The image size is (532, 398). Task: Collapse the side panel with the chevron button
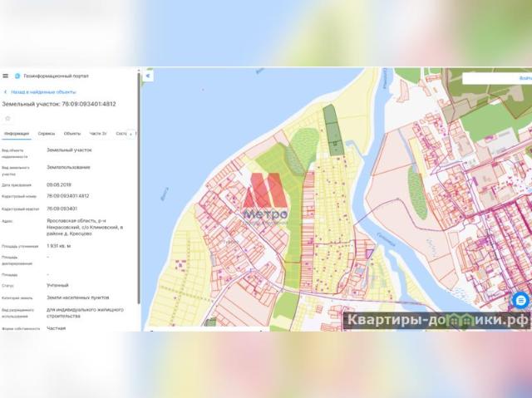tap(148, 76)
